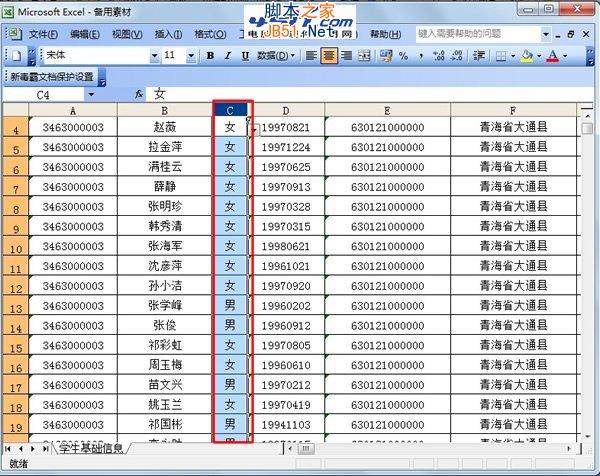Screen dimensions: 600x476
Task: Select column D header
Action: [x=286, y=111]
